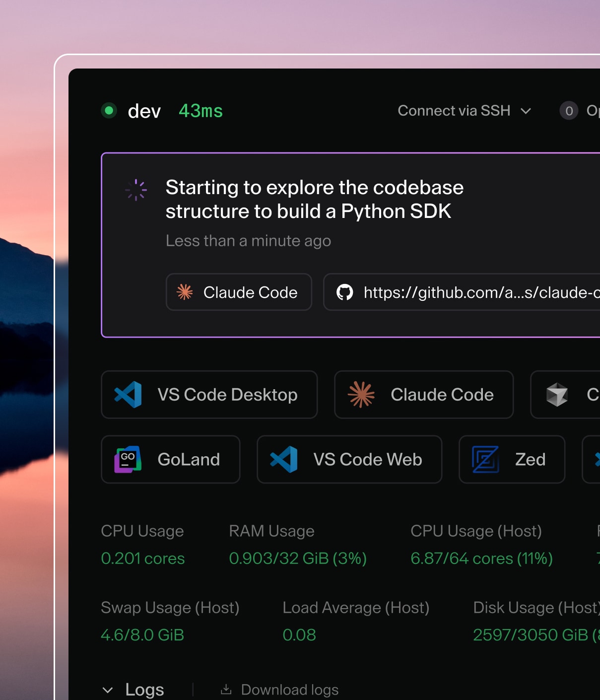The image size is (600, 700).
Task: Click the 43ms latency indicator
Action: (200, 110)
